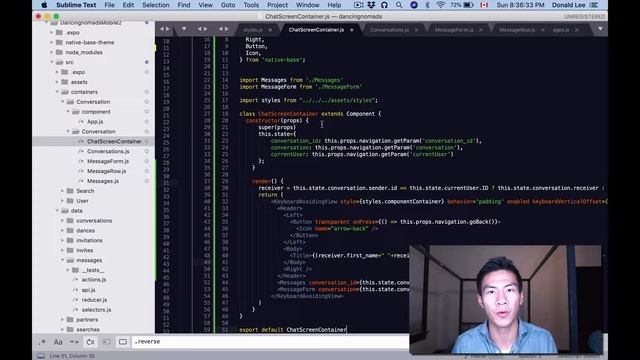Screen dimensions: 640x360
Task: Open App.js in the sidebar
Action: (95, 122)
